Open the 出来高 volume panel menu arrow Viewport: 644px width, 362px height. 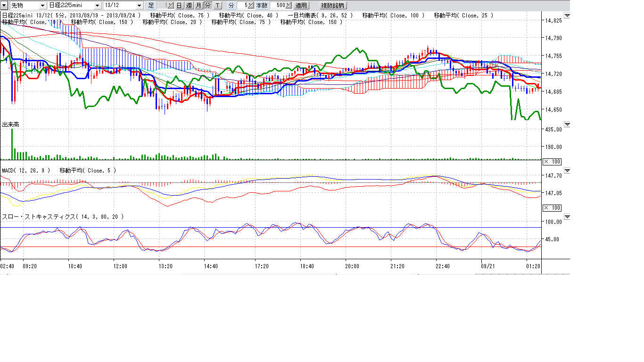coord(567,124)
